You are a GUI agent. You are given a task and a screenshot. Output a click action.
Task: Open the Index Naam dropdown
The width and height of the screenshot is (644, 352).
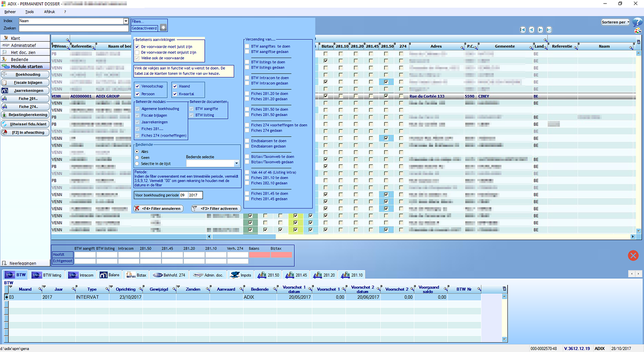click(126, 21)
